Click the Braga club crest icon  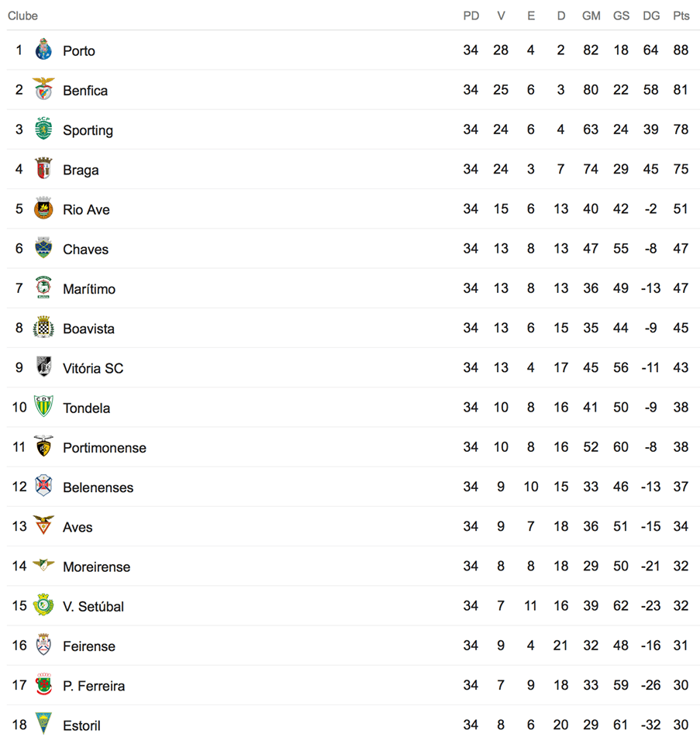[x=43, y=169]
